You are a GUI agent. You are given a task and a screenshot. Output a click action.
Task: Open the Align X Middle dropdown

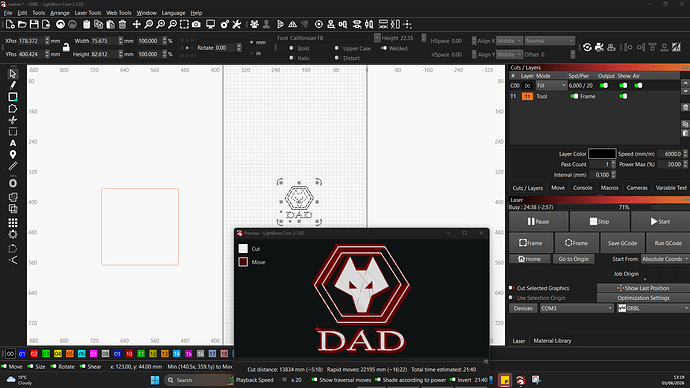coord(509,40)
